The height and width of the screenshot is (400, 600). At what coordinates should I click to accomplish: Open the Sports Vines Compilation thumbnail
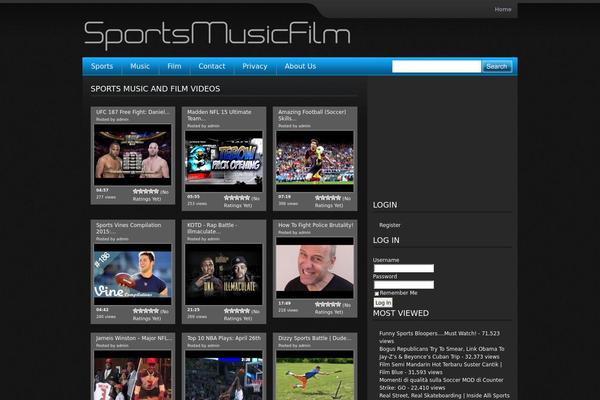(132, 274)
